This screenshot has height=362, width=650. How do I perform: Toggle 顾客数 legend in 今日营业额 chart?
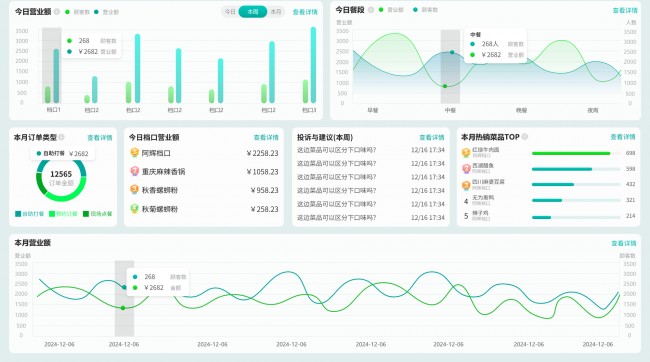pyautogui.click(x=78, y=12)
